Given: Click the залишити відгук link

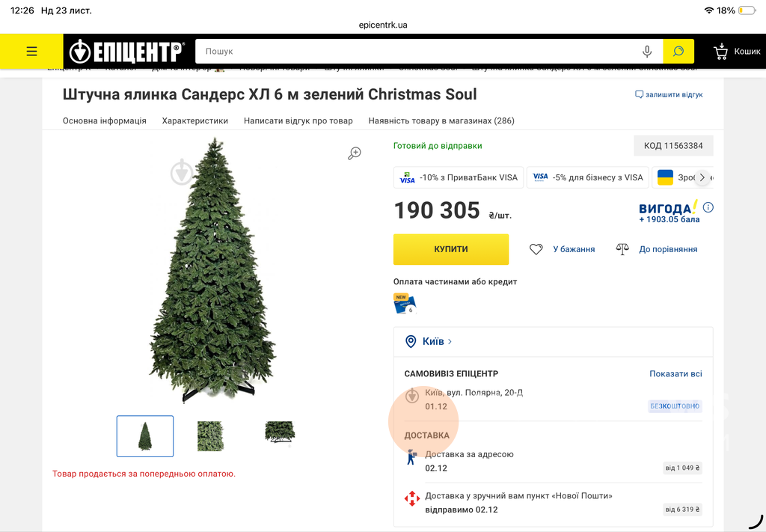Looking at the screenshot, I should click(669, 95).
